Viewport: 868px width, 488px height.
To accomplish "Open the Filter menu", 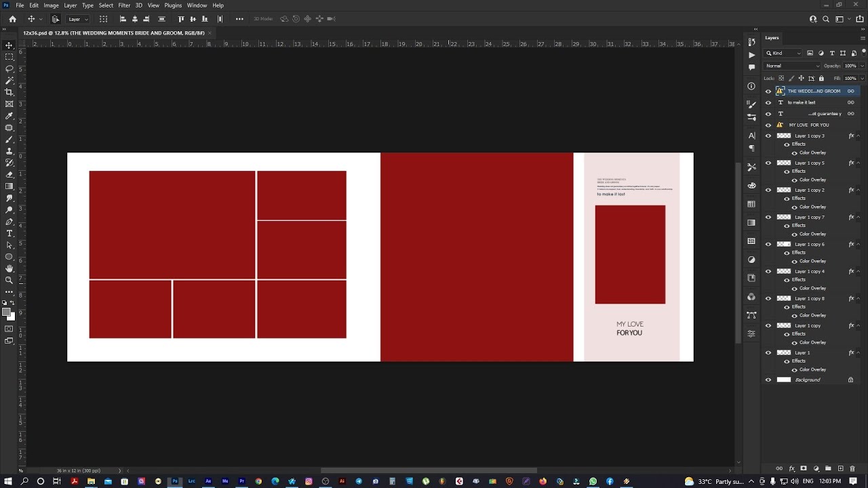I will (x=124, y=5).
